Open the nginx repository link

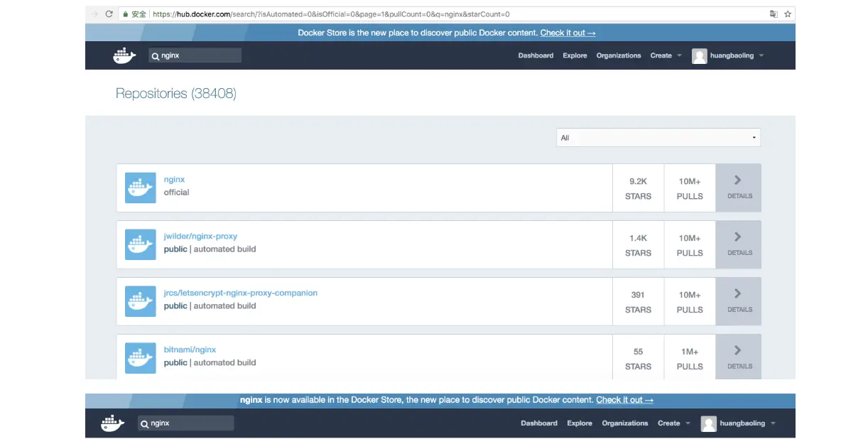pyautogui.click(x=174, y=180)
